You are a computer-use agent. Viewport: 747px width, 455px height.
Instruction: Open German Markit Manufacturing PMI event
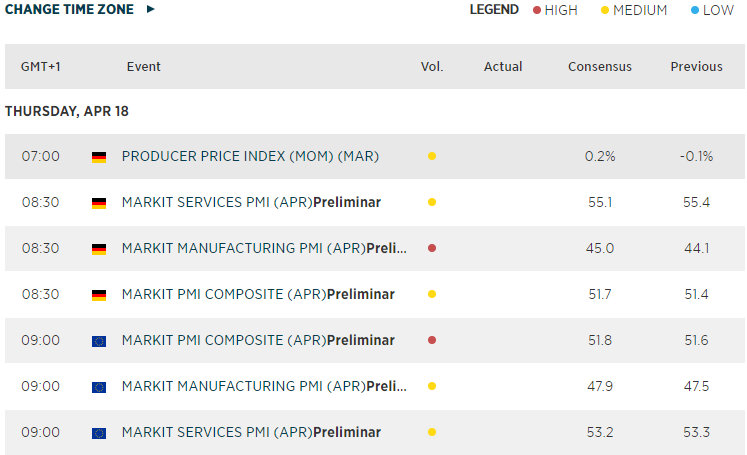point(264,249)
